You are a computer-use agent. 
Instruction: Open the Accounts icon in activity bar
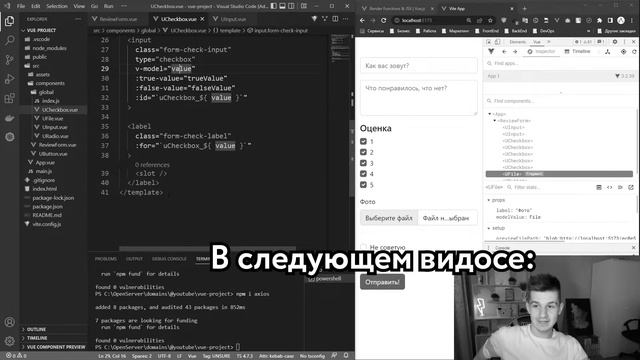[x=9, y=322]
